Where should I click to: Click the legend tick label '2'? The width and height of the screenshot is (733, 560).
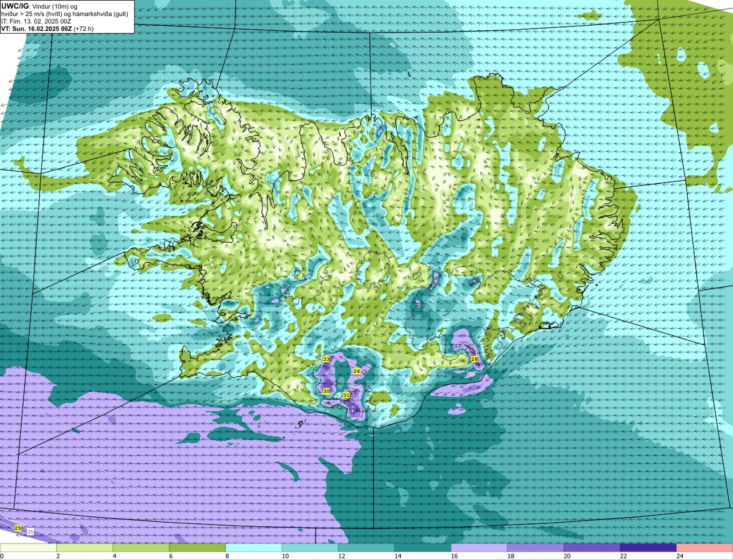click(58, 556)
